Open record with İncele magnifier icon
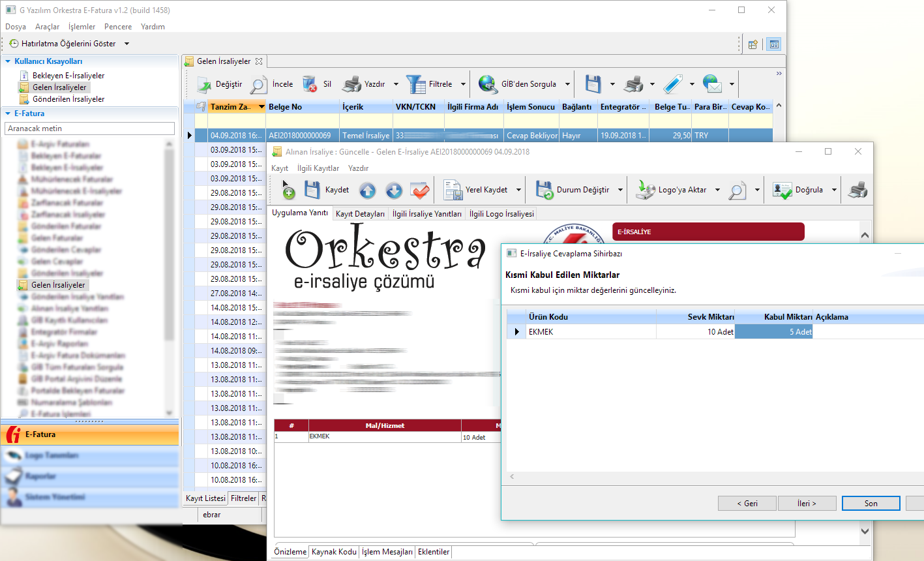The image size is (924, 561). tap(259, 84)
